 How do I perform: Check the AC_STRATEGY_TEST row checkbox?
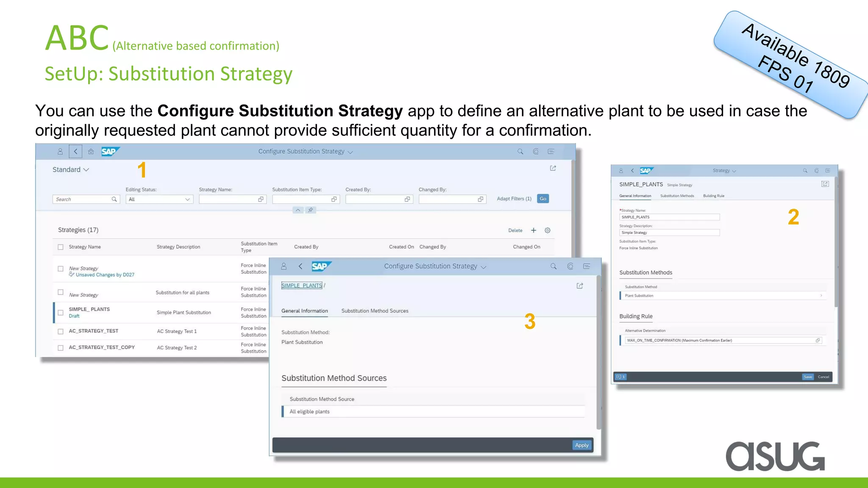(61, 331)
